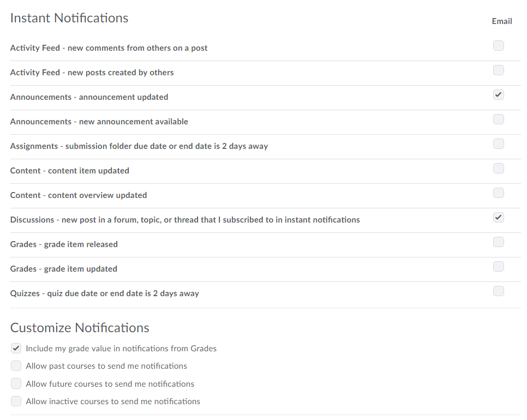527x420 pixels.
Task: Enable email for Assignments due date reminder
Action: (x=499, y=144)
